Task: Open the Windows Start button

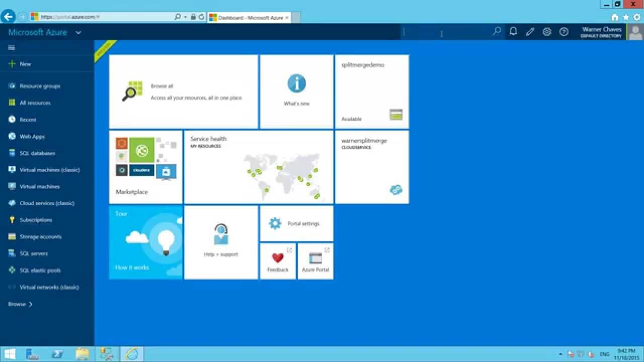Action: coord(10,354)
